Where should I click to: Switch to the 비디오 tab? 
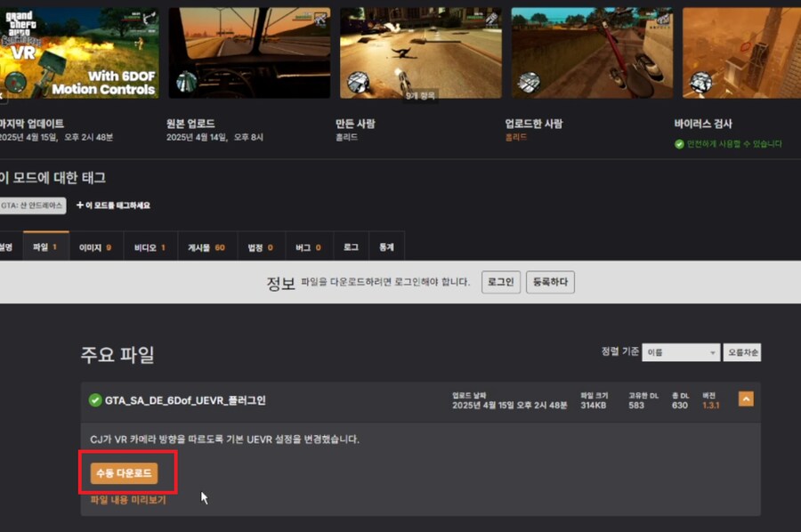click(x=150, y=247)
